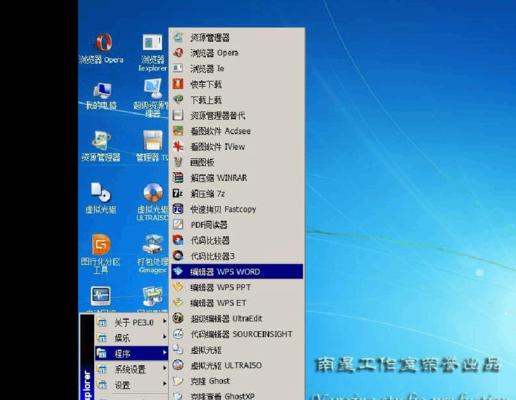Choose 下载上载 menu entry
Image resolution: width=516 pixels, height=400 pixels.
237,99
